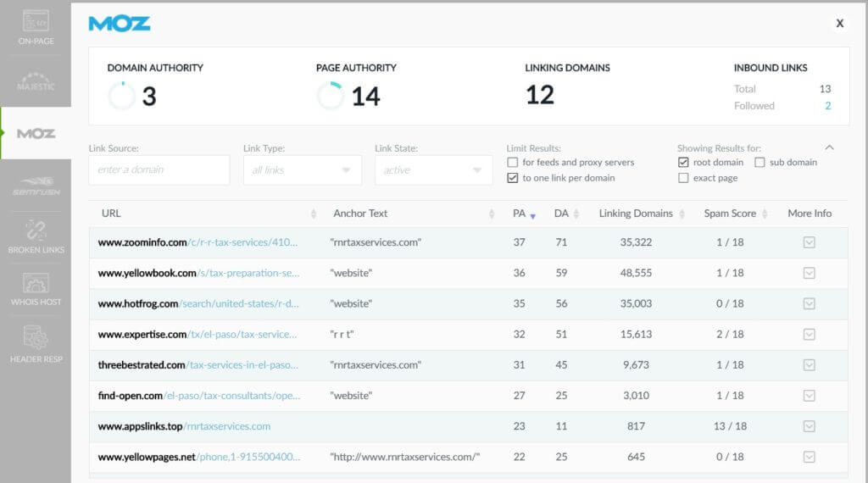Open the Whois Host sidebar tool
Screen dimensions: 868x483
coord(36,289)
